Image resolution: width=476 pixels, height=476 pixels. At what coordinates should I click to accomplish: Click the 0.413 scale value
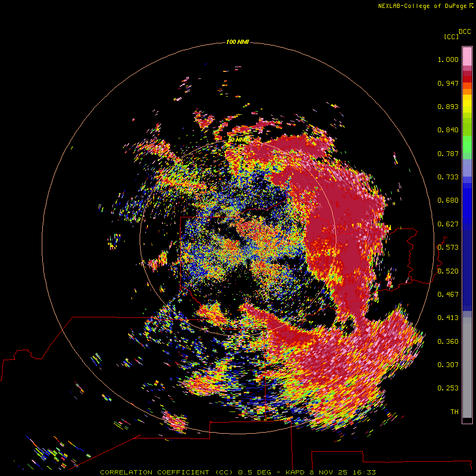pos(448,318)
